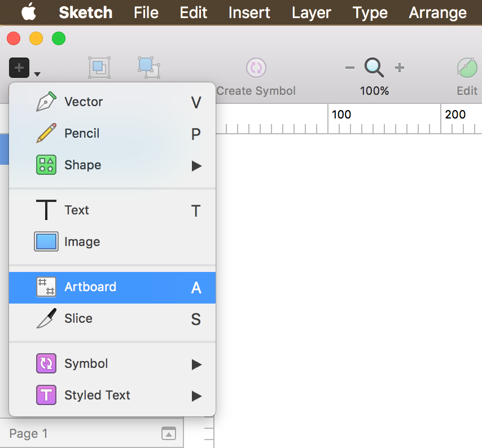Click the S shortcut beside Slice

[196, 319]
